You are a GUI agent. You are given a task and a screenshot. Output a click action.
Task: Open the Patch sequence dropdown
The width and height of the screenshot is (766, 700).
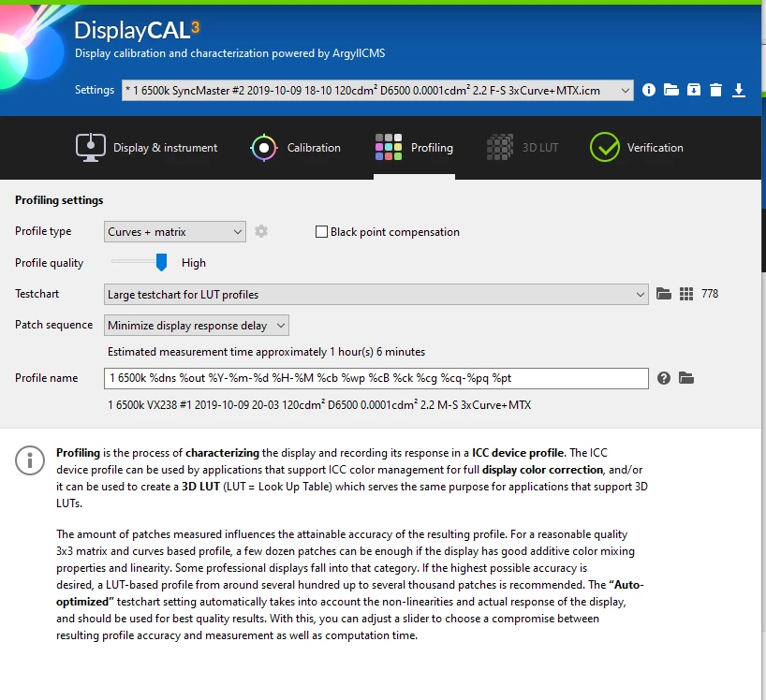[197, 325]
